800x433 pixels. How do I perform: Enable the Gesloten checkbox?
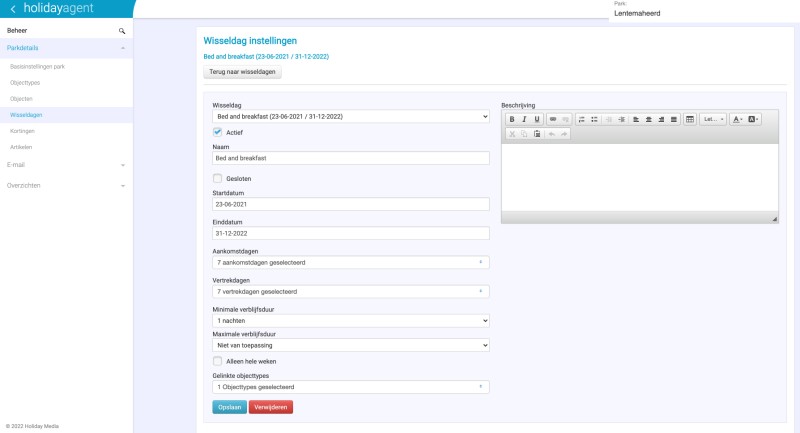(217, 179)
